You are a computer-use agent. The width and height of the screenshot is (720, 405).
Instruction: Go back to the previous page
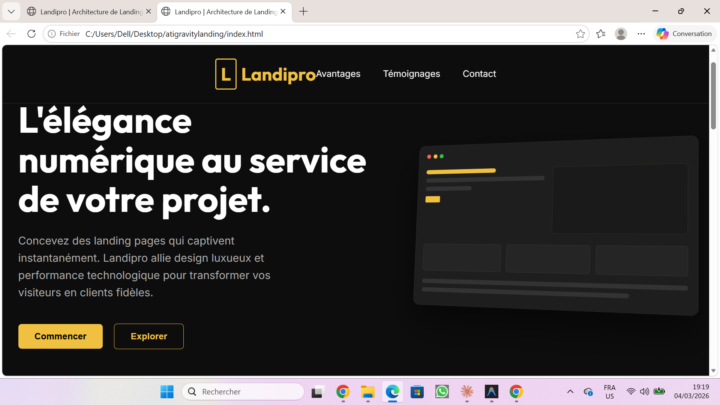pos(11,34)
